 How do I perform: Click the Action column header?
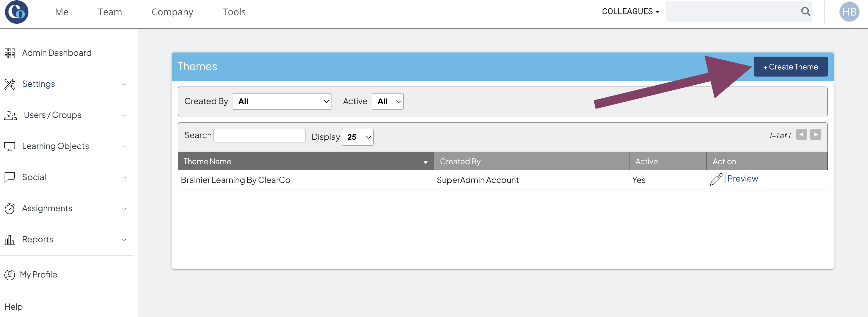pos(767,161)
